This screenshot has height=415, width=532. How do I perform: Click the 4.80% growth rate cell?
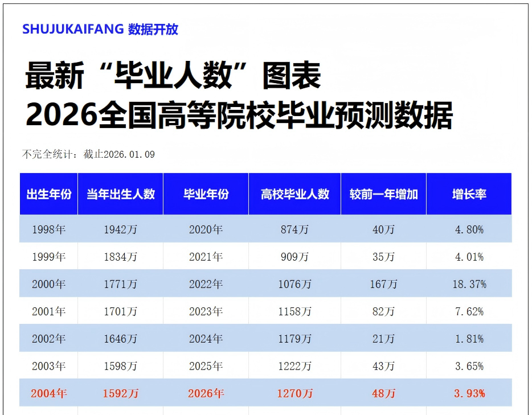(x=469, y=229)
